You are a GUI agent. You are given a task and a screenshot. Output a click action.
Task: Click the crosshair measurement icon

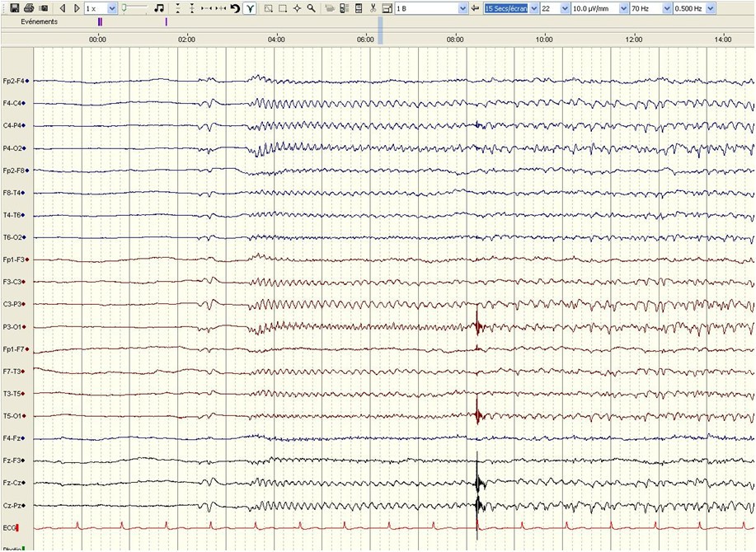click(297, 7)
